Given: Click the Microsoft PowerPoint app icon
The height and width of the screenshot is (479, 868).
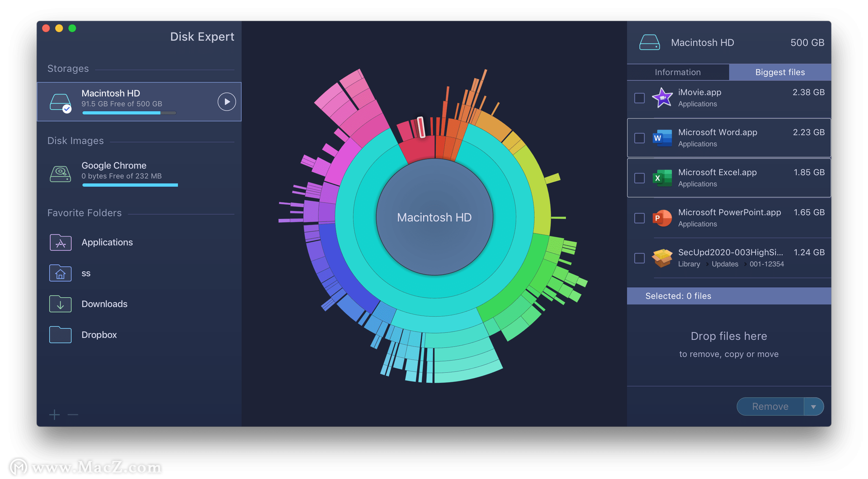Looking at the screenshot, I should tap(662, 218).
